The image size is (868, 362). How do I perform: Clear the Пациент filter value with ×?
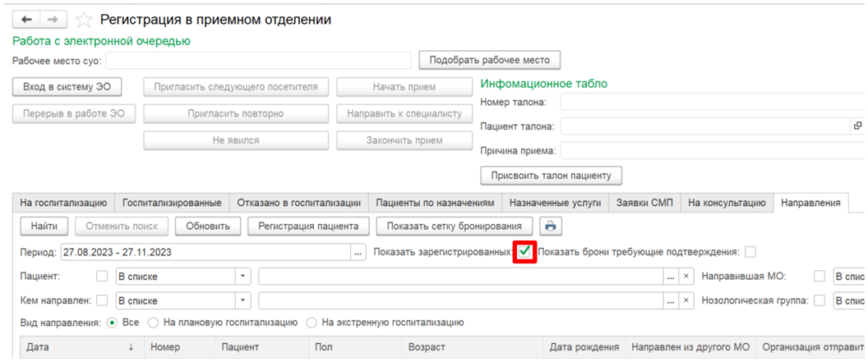click(x=687, y=277)
